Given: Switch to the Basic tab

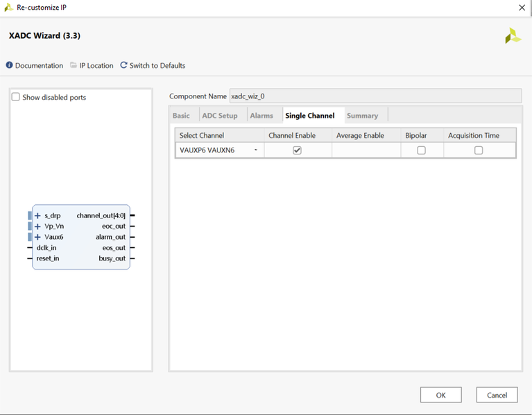Looking at the screenshot, I should click(181, 116).
